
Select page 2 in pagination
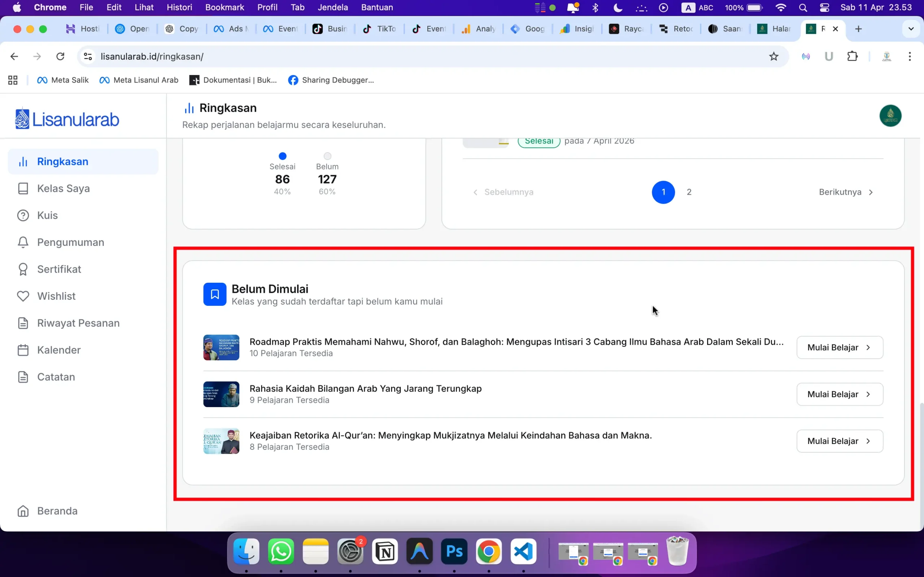click(x=689, y=192)
